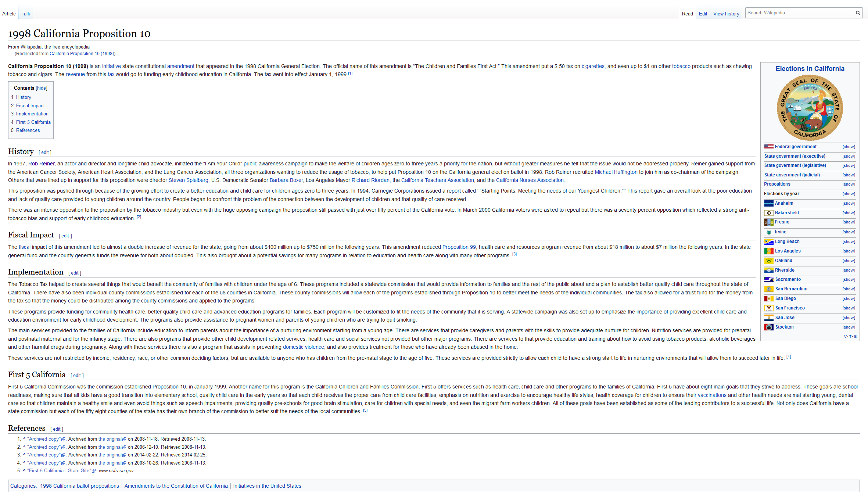Select the Read tab
Screen dimensions: 868x498
click(x=687, y=14)
